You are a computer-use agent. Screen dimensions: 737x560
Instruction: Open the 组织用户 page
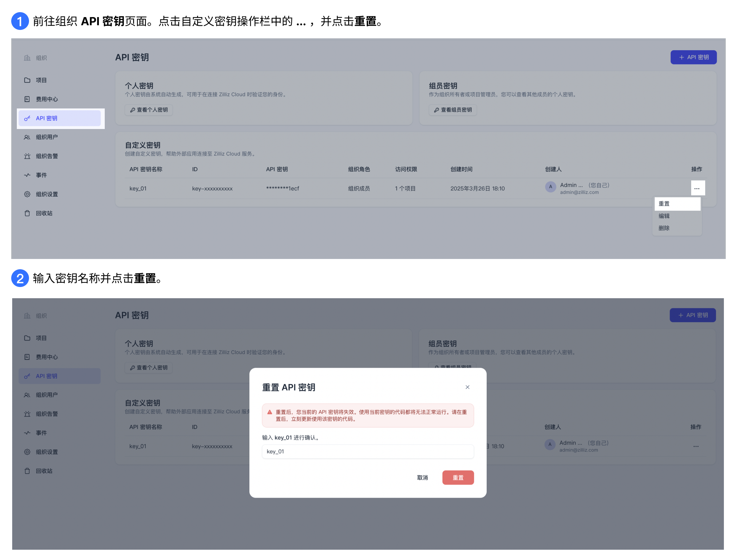coord(47,137)
